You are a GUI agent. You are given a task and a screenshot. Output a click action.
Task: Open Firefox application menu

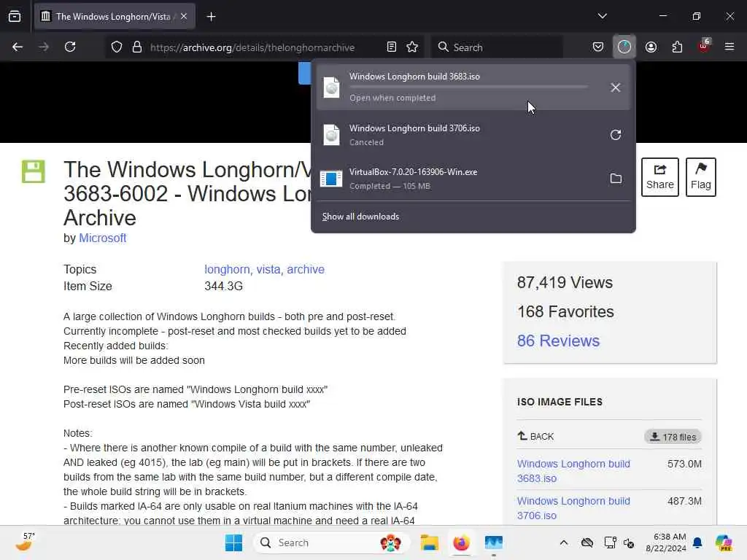729,47
